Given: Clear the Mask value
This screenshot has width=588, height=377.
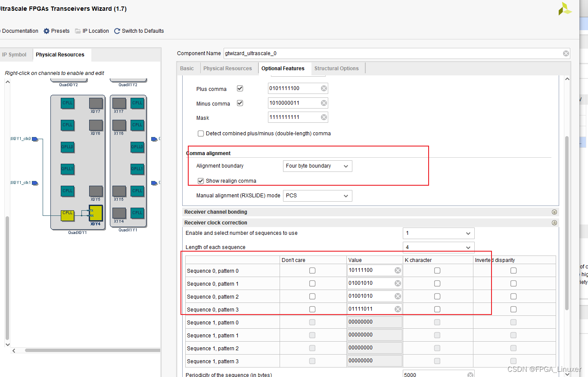Looking at the screenshot, I should 324,117.
